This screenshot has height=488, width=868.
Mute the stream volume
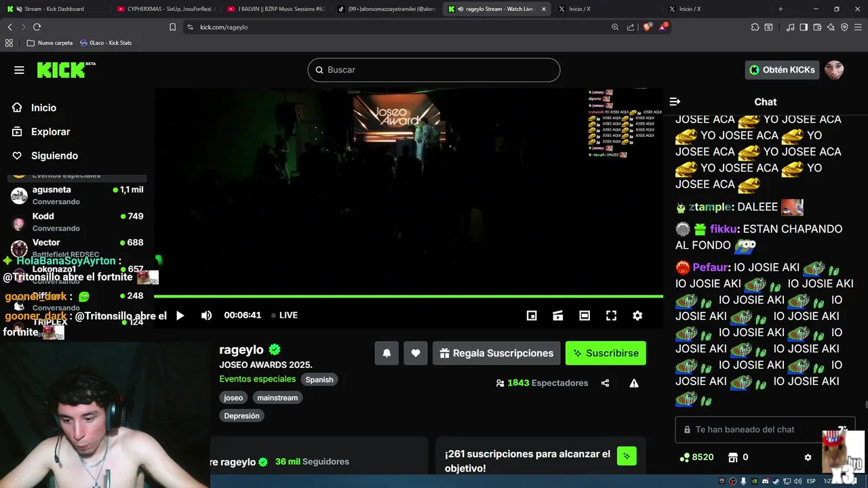pyautogui.click(x=206, y=315)
